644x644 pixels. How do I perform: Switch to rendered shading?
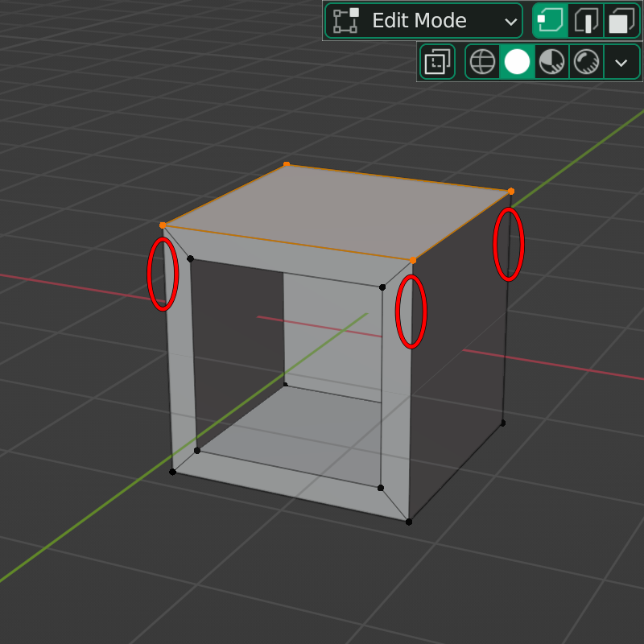[586, 62]
